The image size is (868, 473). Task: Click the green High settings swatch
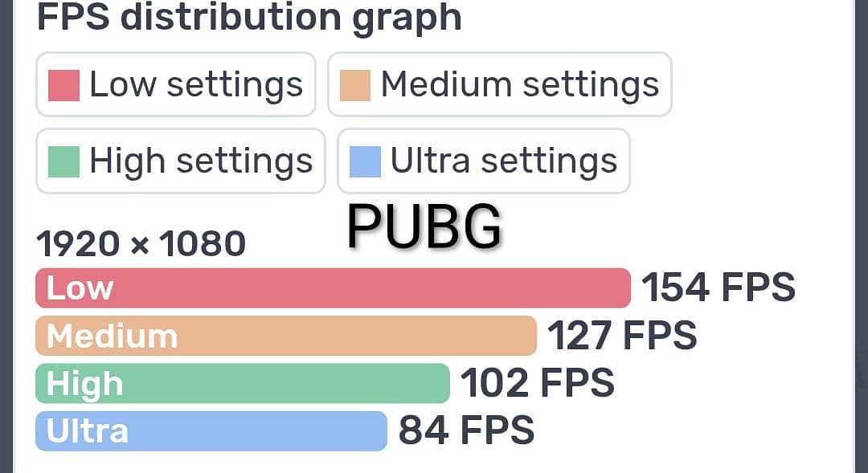64,161
